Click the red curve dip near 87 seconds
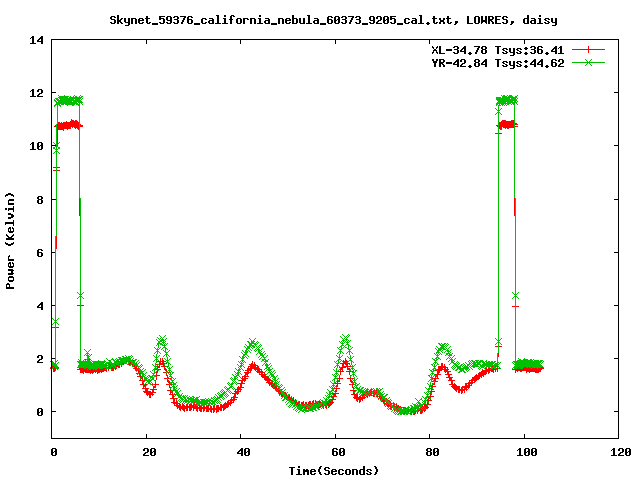 (461, 389)
